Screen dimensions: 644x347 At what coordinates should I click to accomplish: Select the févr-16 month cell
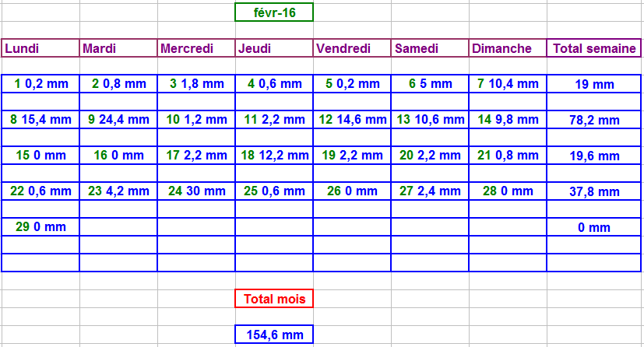click(x=274, y=12)
